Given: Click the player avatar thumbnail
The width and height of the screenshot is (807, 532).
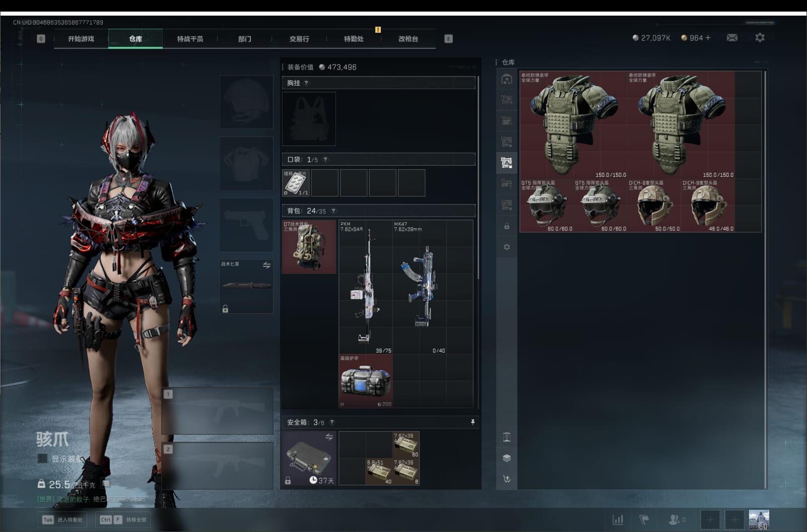Looking at the screenshot, I should click(x=759, y=519).
